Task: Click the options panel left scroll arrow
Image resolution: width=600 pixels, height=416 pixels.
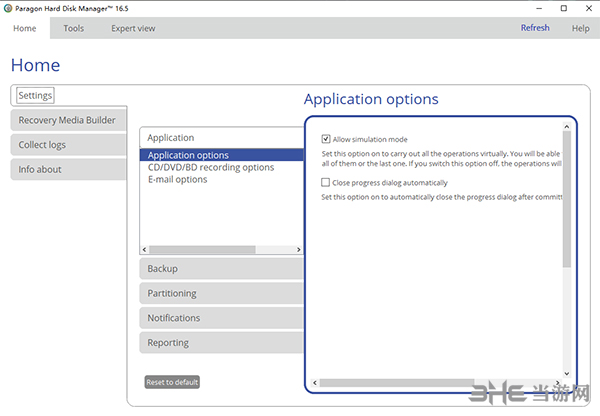Action: pyautogui.click(x=315, y=383)
